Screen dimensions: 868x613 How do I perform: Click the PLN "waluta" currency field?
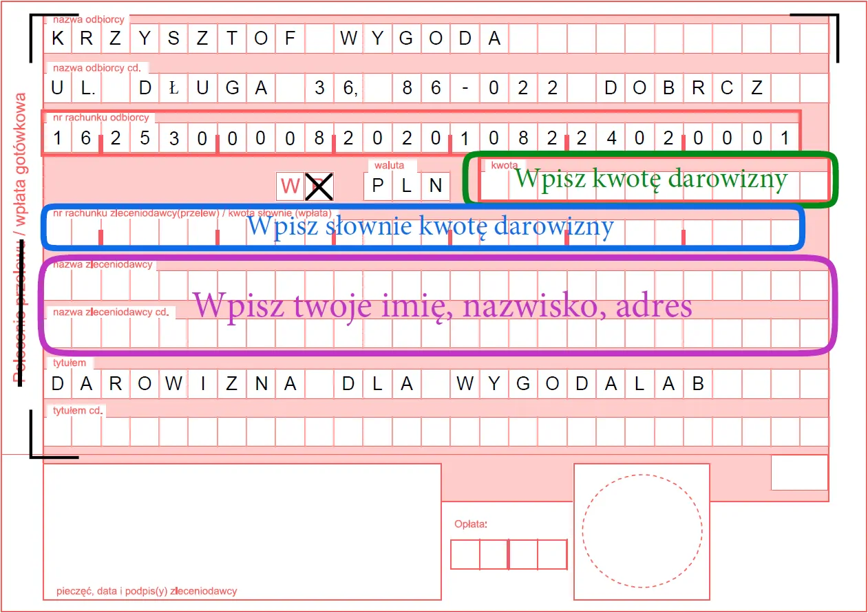405,185
